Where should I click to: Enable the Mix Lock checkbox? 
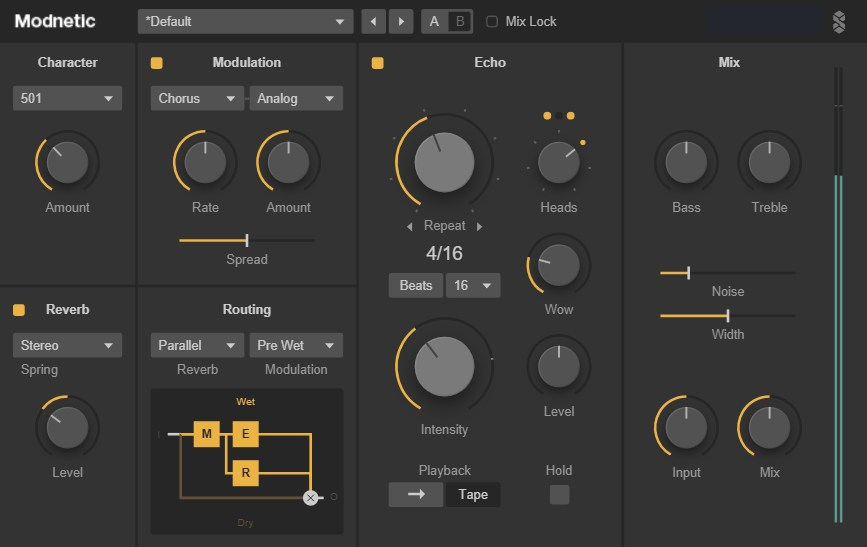click(x=491, y=21)
